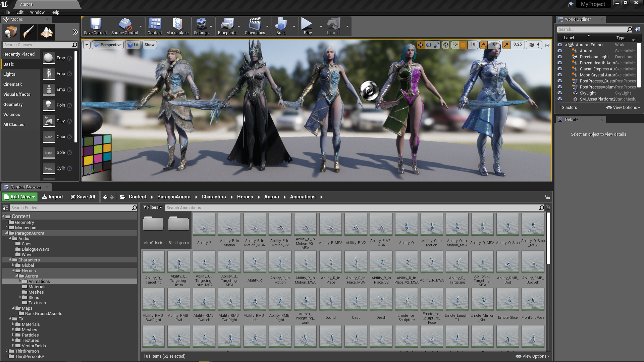
Task: Expand the Skins folder in tree
Action: pos(20,297)
